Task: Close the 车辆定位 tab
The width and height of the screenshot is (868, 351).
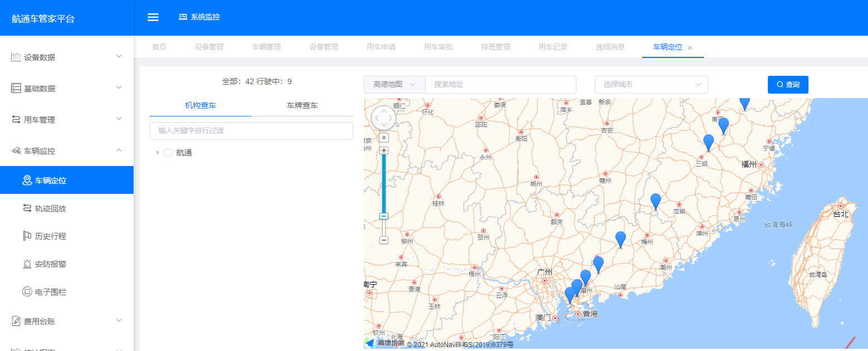Action: 690,48
